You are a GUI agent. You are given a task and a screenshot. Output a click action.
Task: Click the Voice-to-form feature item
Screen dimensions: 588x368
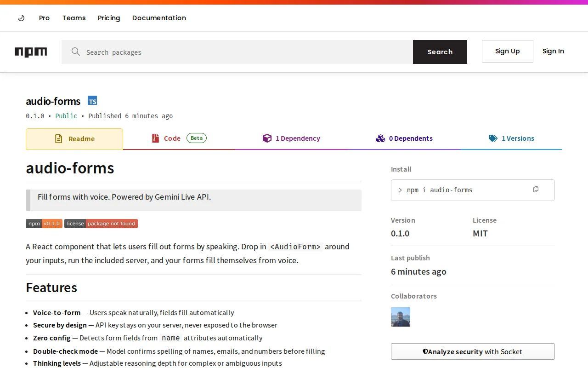tap(134, 313)
